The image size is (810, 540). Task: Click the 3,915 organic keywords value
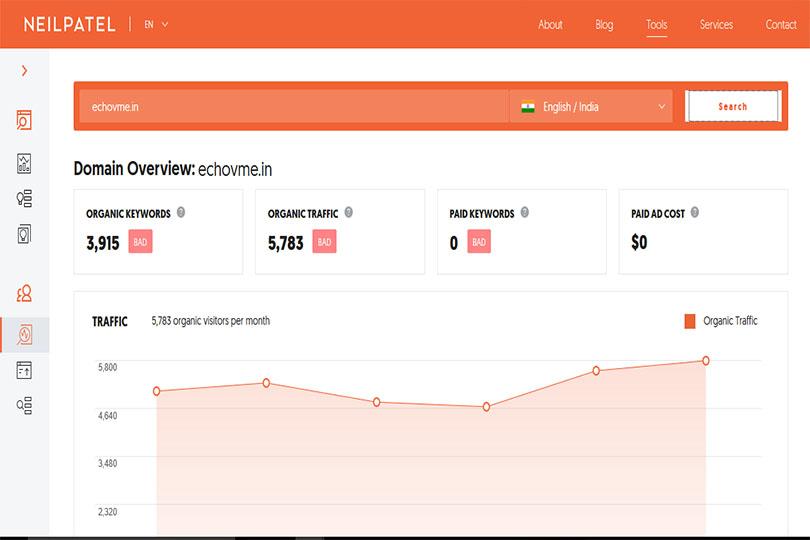(103, 243)
